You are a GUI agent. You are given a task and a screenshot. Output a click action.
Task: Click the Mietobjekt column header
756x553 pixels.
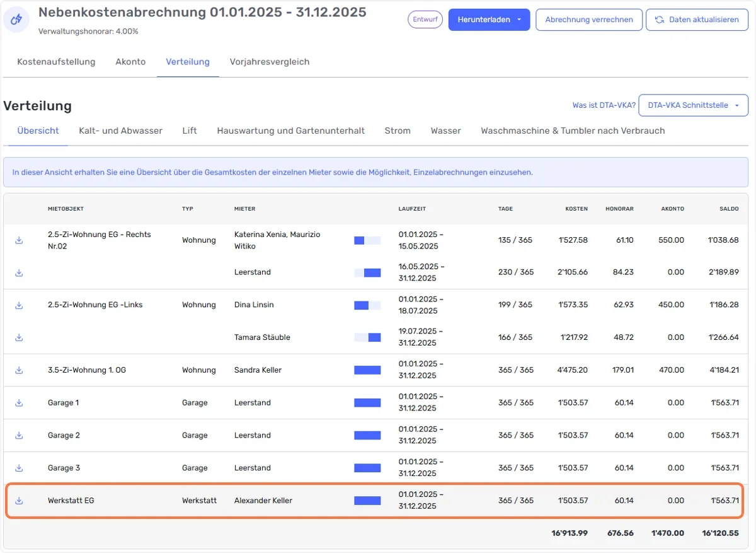(x=66, y=209)
